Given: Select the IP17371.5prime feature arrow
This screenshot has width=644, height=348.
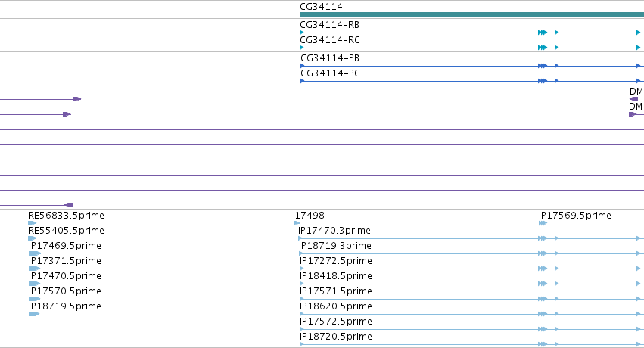Looking at the screenshot, I should 35,269.
